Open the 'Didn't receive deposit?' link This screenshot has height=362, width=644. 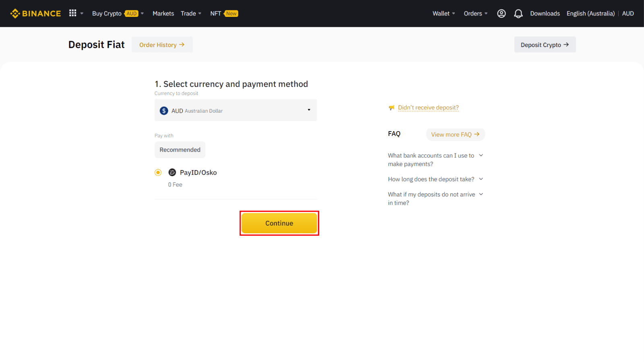coord(428,107)
